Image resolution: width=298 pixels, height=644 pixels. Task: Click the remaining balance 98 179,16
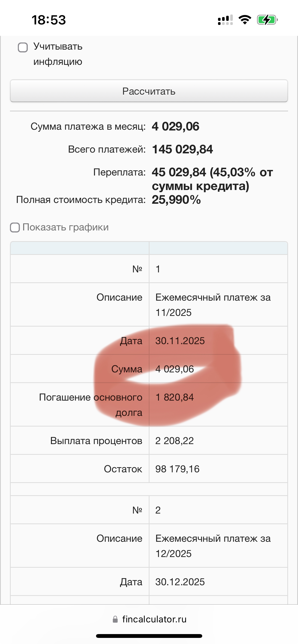[x=177, y=469]
